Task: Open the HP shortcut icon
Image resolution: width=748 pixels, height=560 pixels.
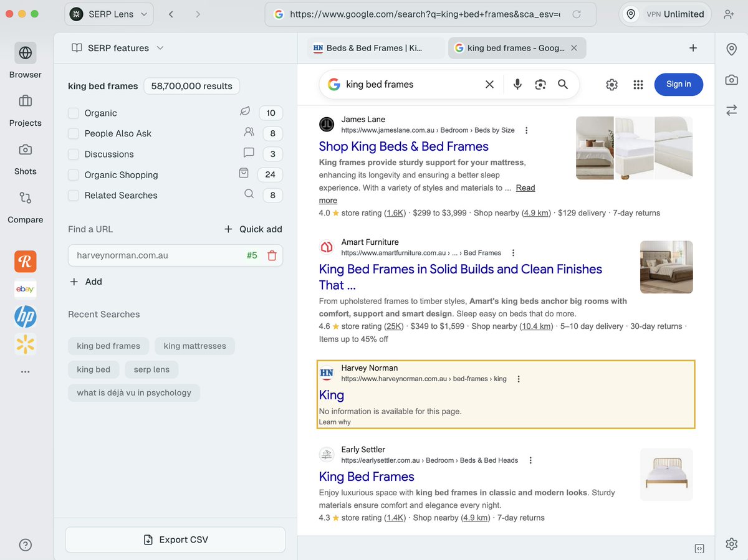Action: click(x=26, y=317)
